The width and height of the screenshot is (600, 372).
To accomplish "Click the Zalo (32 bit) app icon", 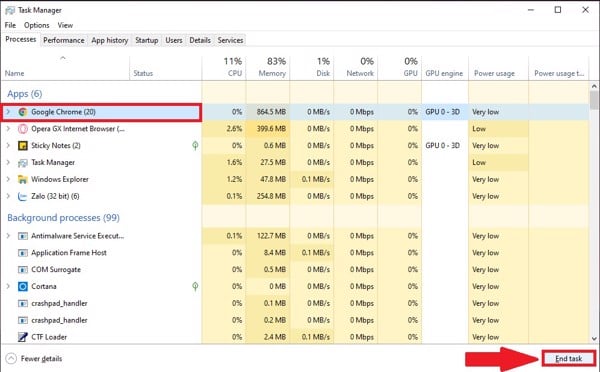I will (x=23, y=196).
